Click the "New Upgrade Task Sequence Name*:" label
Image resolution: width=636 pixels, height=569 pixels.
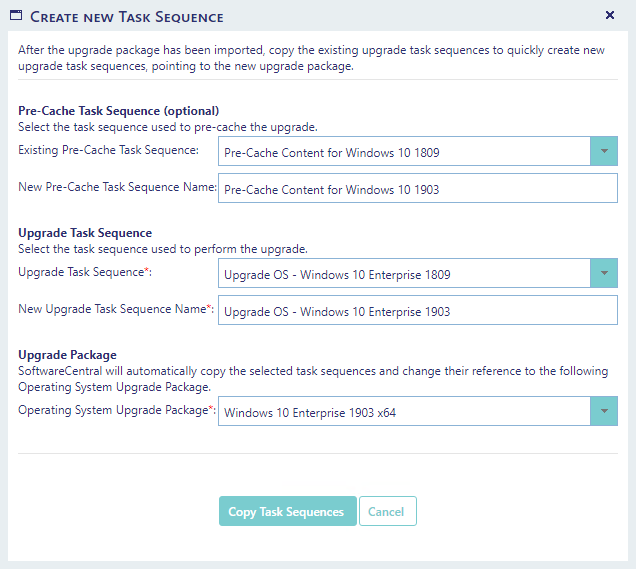[116, 309]
